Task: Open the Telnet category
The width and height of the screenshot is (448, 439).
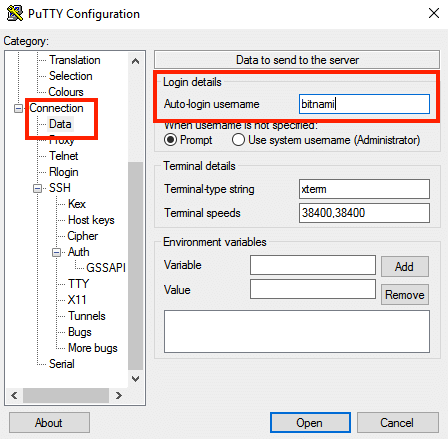Action: [x=63, y=156]
